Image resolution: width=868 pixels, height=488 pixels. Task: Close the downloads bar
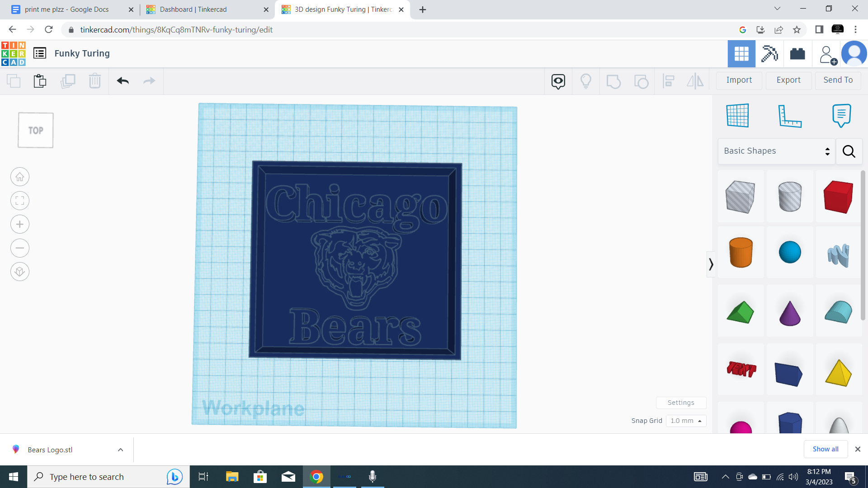[858, 449]
